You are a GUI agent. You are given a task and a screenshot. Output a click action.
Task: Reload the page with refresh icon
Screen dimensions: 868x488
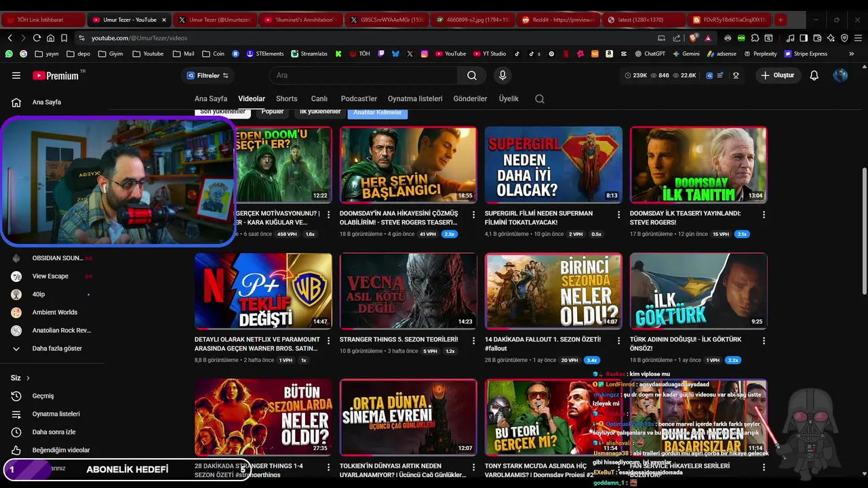[37, 38]
